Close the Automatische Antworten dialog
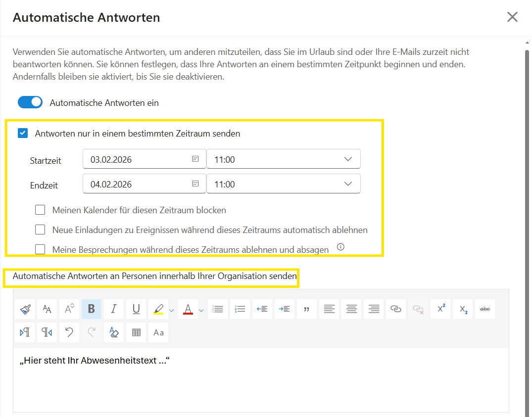This screenshot has height=417, width=532. point(512,17)
